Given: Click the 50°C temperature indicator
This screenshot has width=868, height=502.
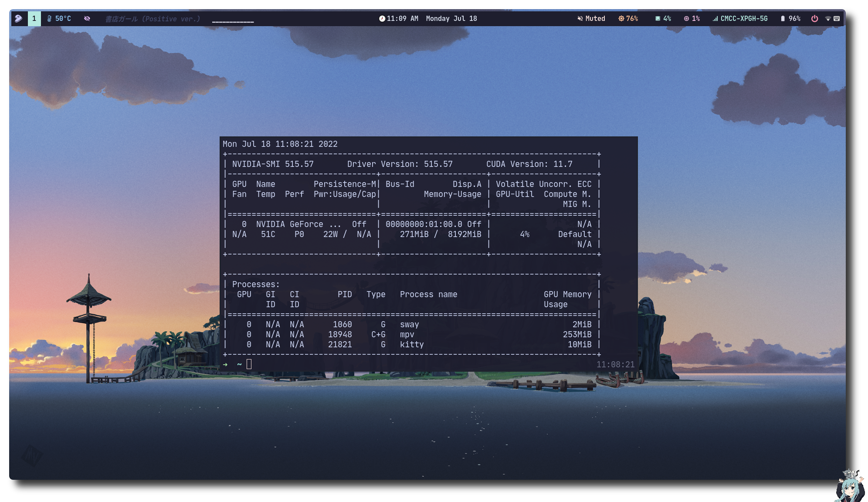Looking at the screenshot, I should (x=59, y=18).
